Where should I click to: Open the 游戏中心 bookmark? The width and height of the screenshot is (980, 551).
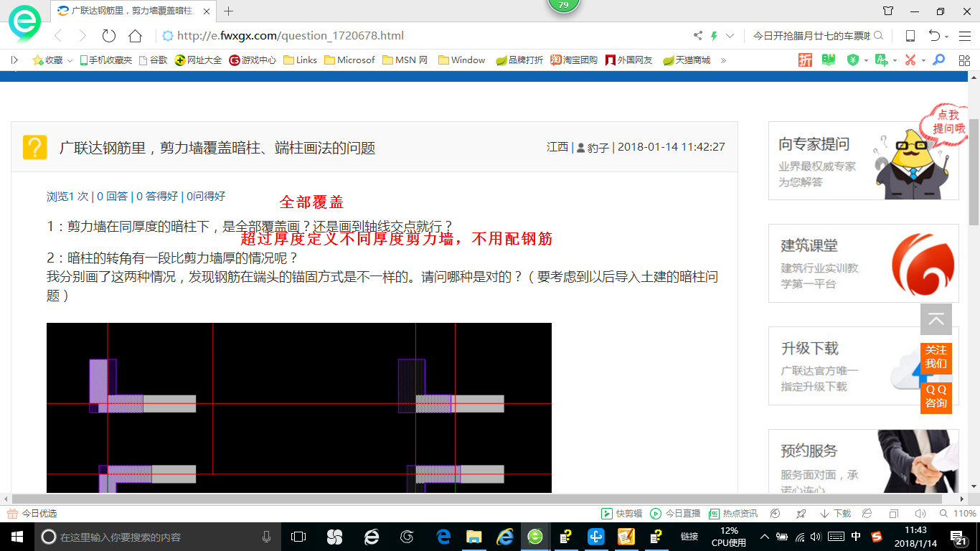point(253,60)
